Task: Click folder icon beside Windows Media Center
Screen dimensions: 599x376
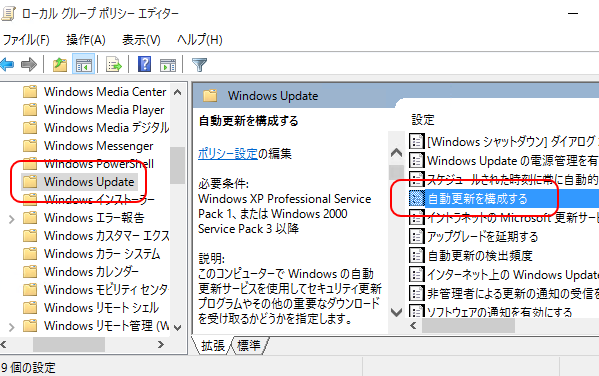Action: (x=30, y=92)
